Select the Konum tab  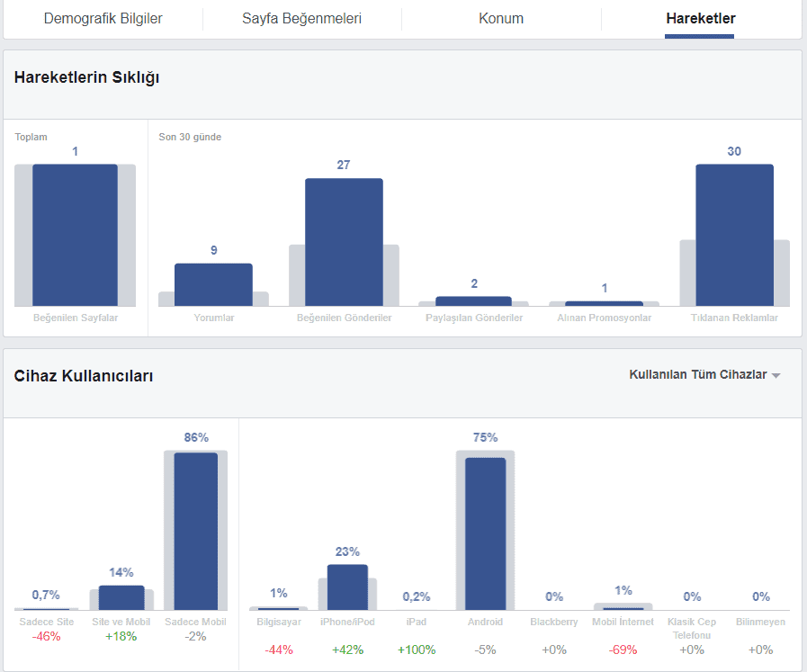click(501, 18)
